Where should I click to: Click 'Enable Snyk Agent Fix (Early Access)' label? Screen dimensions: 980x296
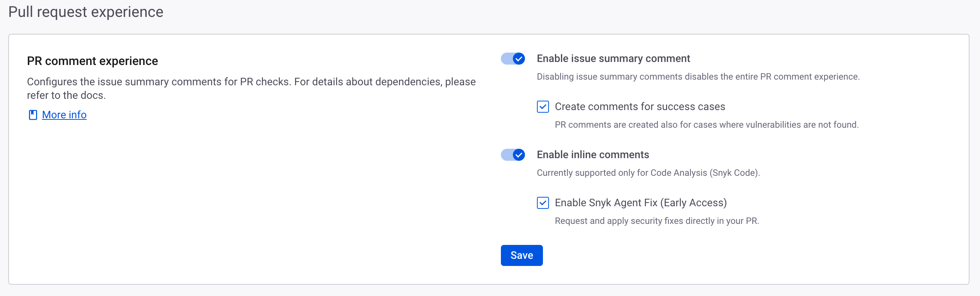click(x=640, y=203)
